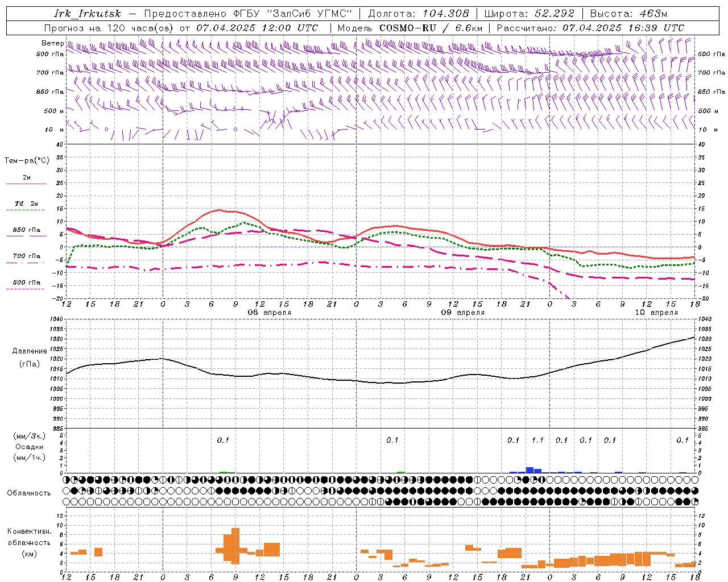The height and width of the screenshot is (582, 728).
Task: Click the "Ветер" wind panel label
Action: (x=53, y=43)
